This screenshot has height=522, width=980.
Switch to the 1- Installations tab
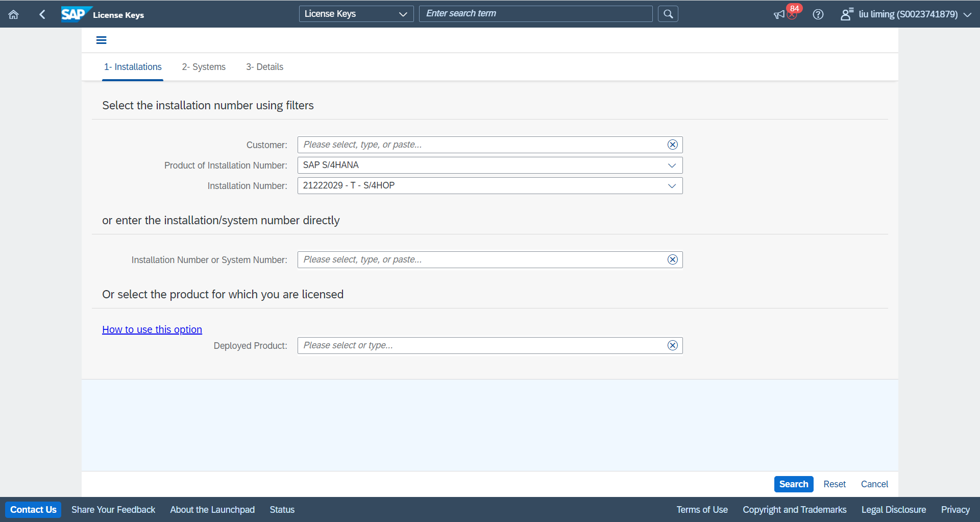pyautogui.click(x=133, y=67)
